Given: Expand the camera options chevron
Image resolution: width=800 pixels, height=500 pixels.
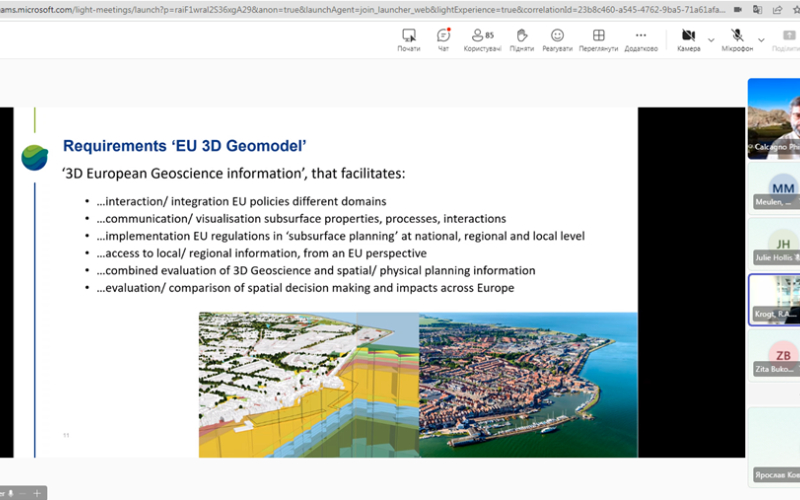Looking at the screenshot, I should 711,40.
